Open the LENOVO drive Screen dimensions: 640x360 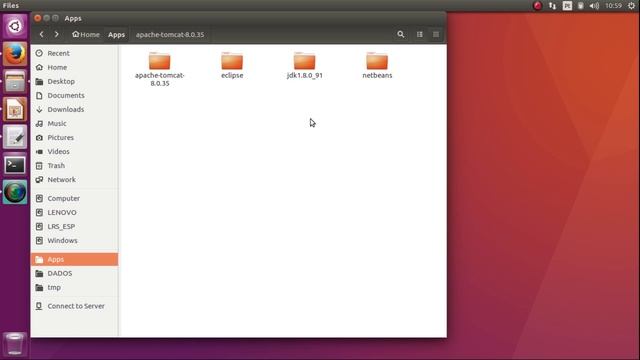(74, 212)
